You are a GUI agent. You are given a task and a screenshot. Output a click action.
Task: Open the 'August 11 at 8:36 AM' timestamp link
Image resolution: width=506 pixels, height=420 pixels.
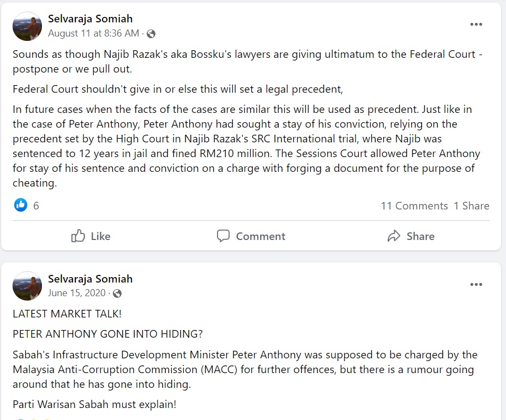[x=93, y=33]
